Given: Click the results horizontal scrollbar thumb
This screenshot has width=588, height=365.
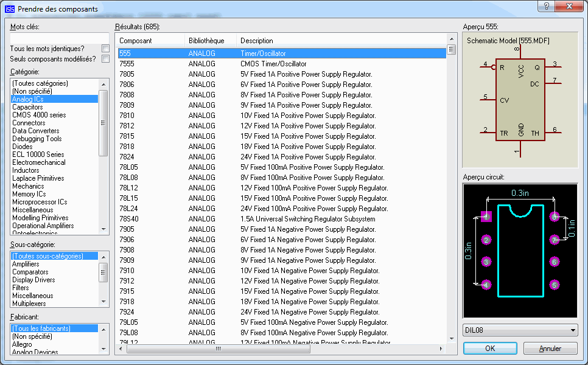Looking at the screenshot, I should point(219,349).
